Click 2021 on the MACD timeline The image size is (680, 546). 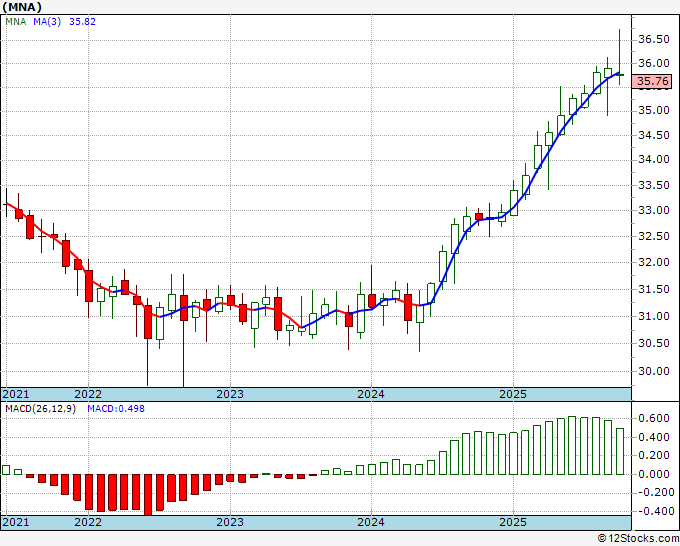click(16, 522)
